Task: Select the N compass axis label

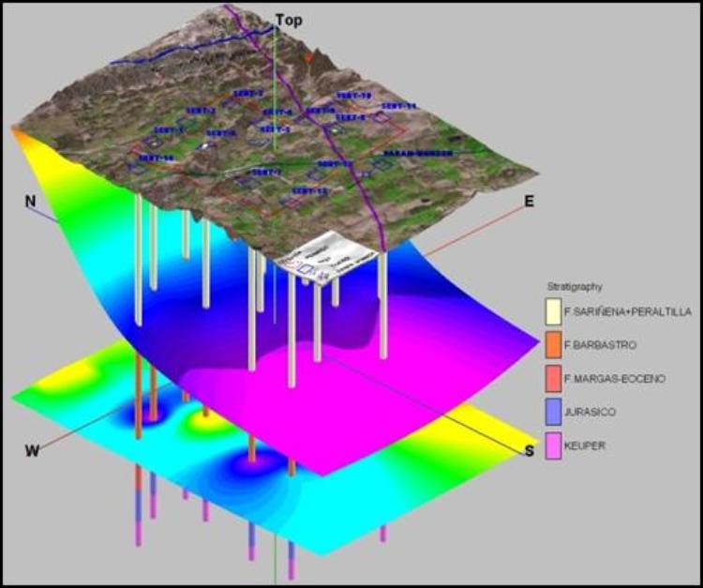Action: click(32, 202)
